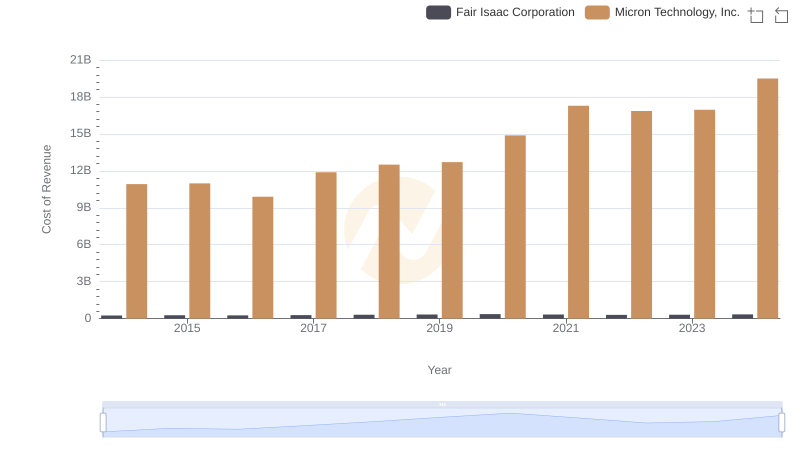Click the Fair Isaac bar for 2020
The height and width of the screenshot is (461, 800).
click(490, 316)
